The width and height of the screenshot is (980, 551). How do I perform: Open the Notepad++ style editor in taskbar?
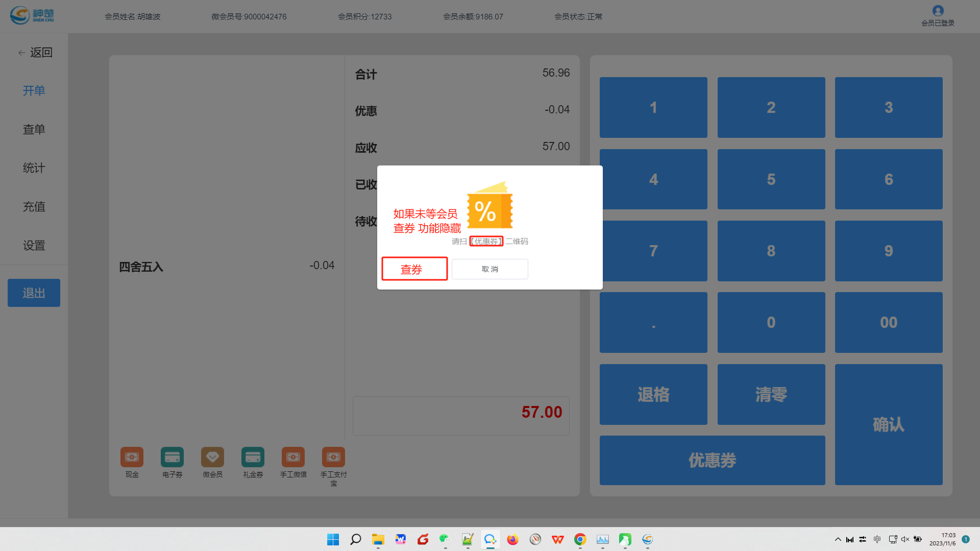point(468,539)
